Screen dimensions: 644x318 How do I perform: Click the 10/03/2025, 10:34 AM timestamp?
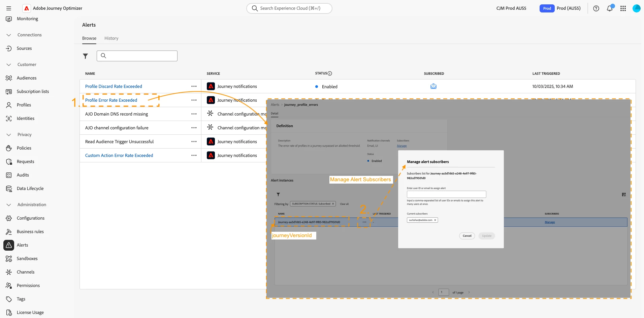tap(553, 87)
